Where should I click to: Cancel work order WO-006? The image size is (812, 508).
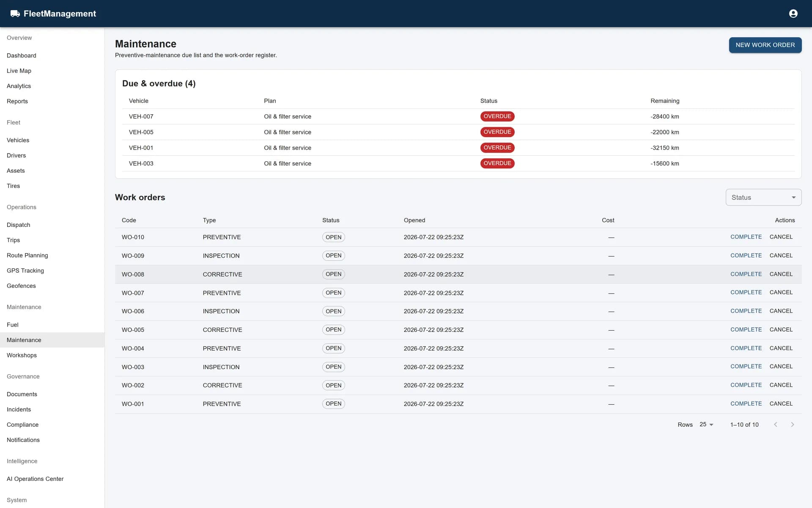781,311
